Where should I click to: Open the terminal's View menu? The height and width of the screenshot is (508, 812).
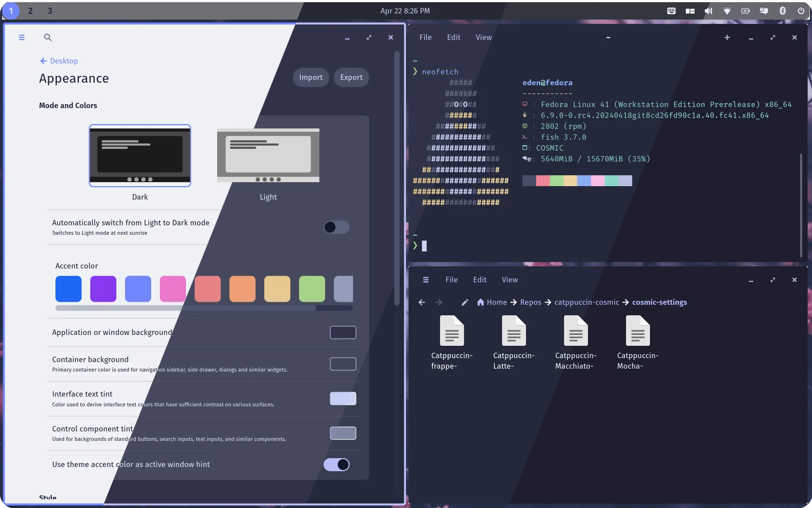pyautogui.click(x=484, y=37)
